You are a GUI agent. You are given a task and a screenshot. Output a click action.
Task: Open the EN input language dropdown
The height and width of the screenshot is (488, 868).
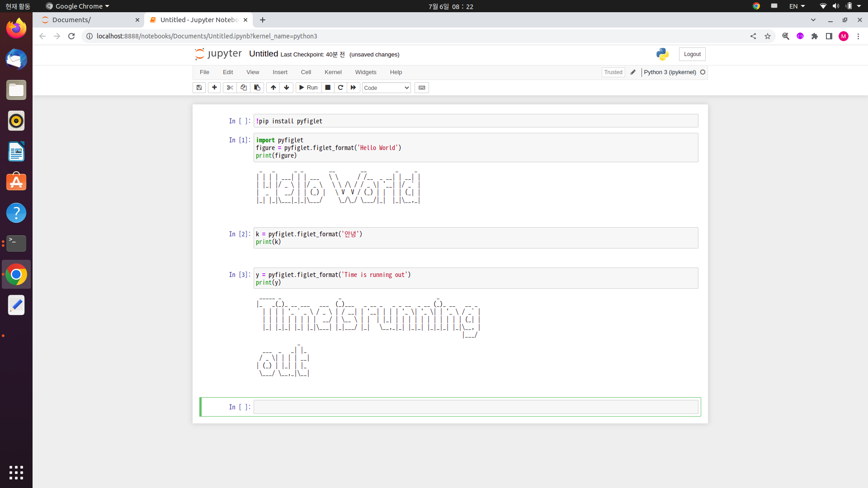[797, 6]
